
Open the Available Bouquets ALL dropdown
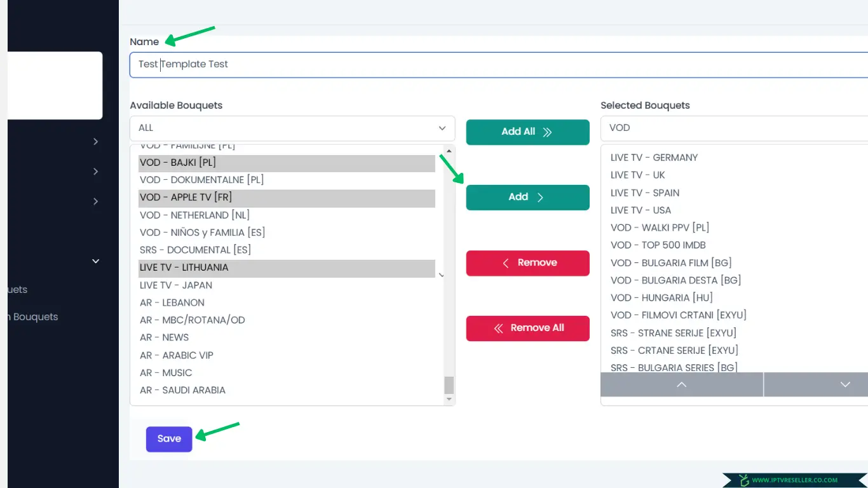[x=292, y=128]
